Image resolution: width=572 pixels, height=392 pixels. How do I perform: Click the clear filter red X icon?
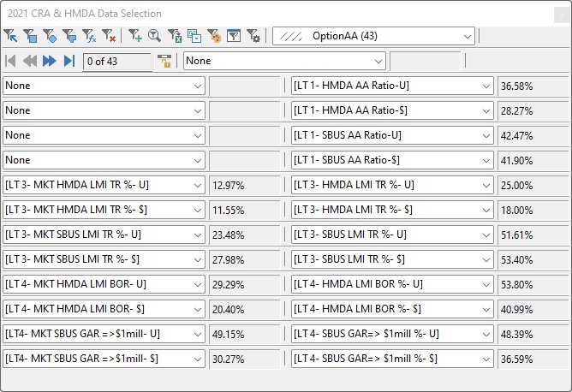pos(109,36)
